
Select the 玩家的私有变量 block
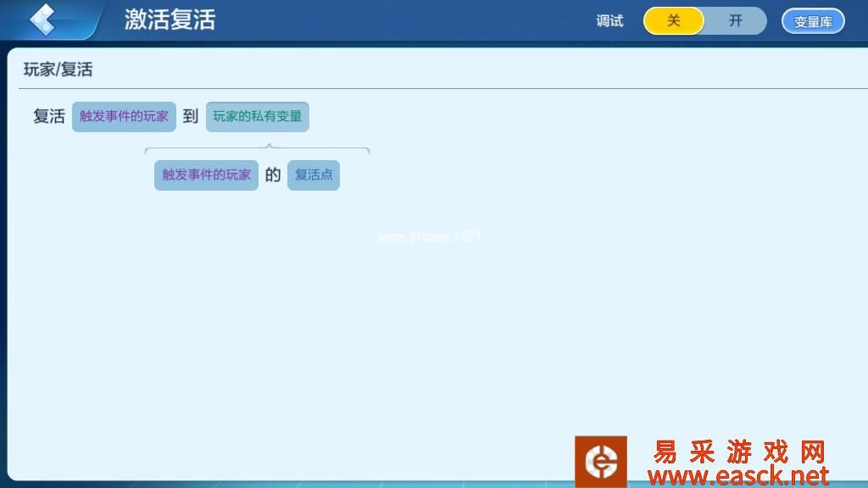point(258,116)
